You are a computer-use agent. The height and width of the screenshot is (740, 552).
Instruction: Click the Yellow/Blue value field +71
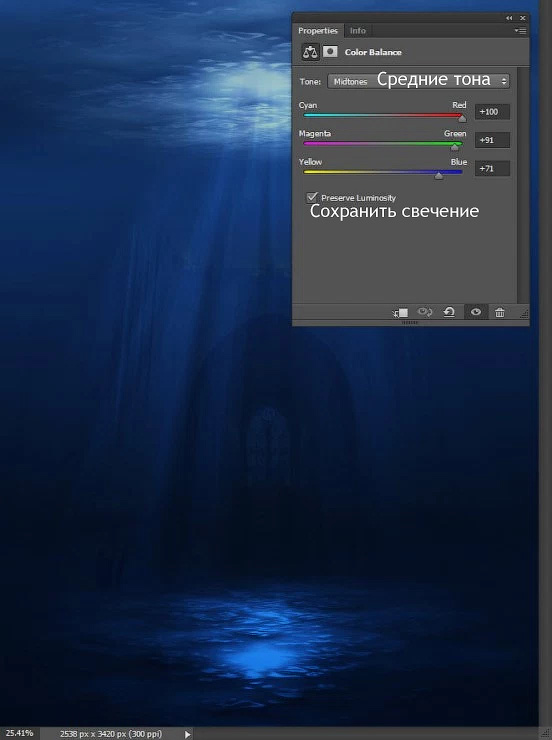point(492,168)
